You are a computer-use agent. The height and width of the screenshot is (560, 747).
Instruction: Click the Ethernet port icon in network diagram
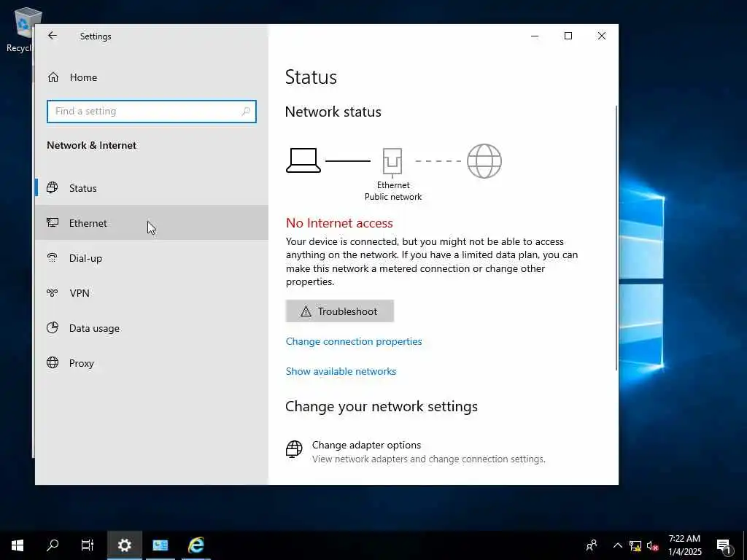pyautogui.click(x=392, y=162)
